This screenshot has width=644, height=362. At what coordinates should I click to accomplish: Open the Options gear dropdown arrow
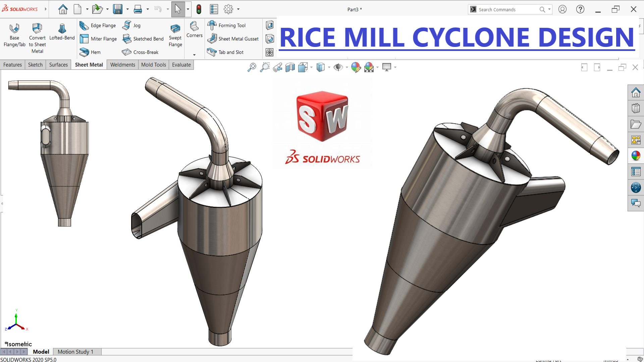tap(238, 9)
